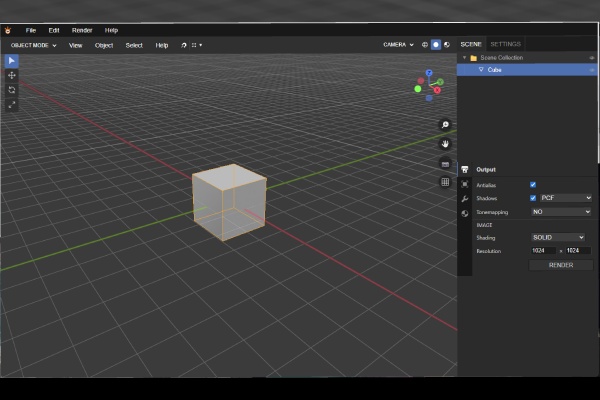600x400 pixels.
Task: Switch to wireframe viewport shading
Action: (x=425, y=45)
